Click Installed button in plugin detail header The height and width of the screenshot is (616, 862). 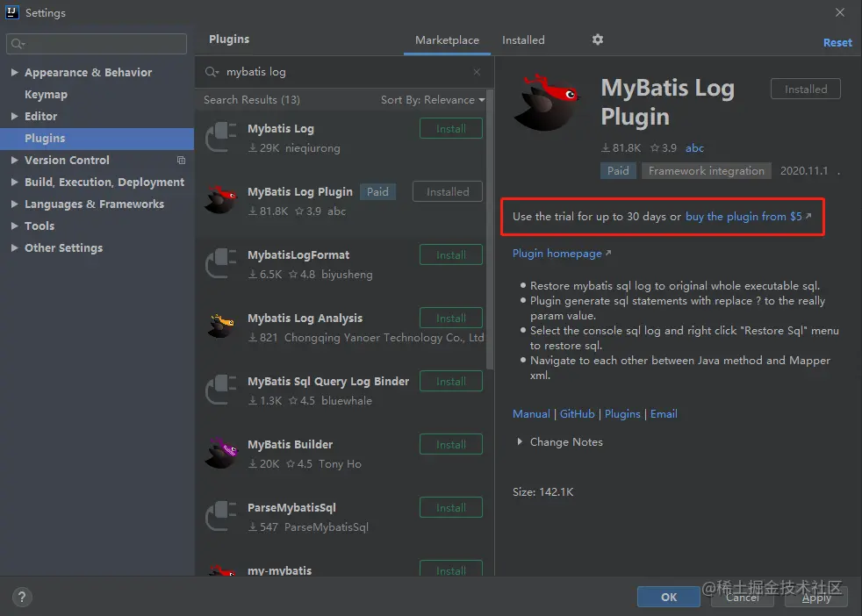coord(805,89)
